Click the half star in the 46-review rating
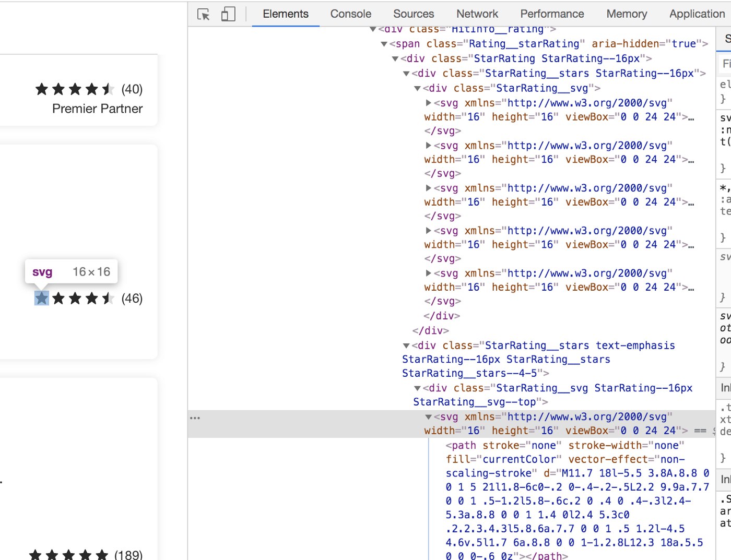 [x=108, y=298]
